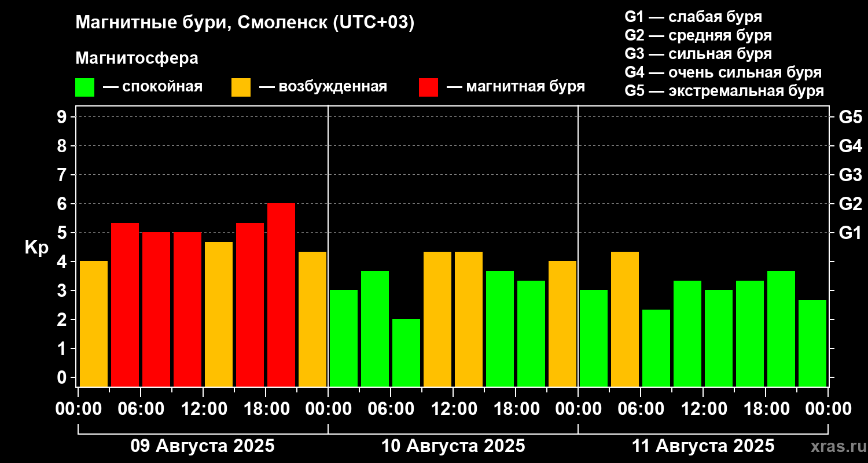Click the 10 August 03:00–06:00 green bar
The height and width of the screenshot is (463, 868).
(x=375, y=329)
